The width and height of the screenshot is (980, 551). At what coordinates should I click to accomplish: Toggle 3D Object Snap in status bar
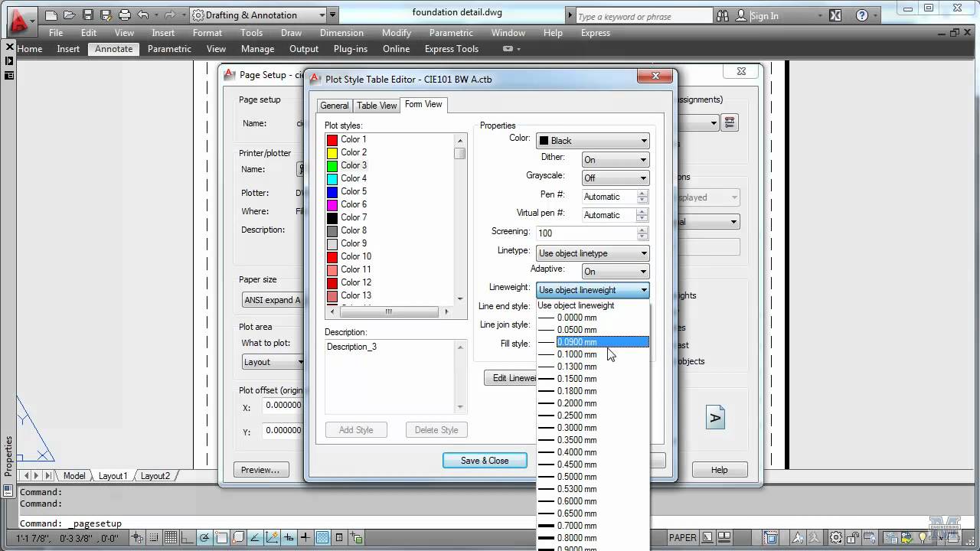click(x=238, y=537)
